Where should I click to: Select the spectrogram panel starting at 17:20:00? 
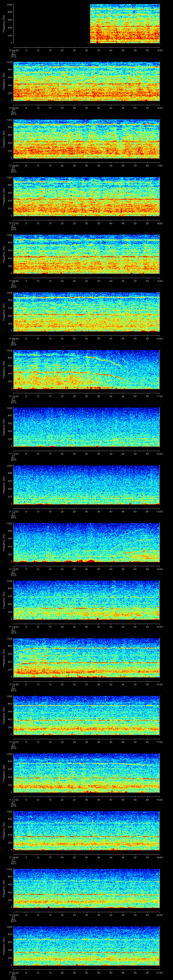pos(87,946)
